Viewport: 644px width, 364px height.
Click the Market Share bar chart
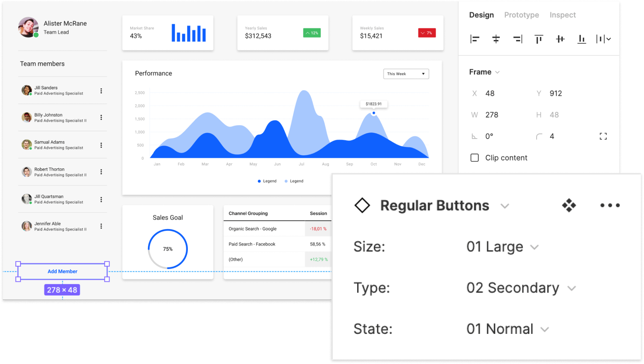[189, 33]
